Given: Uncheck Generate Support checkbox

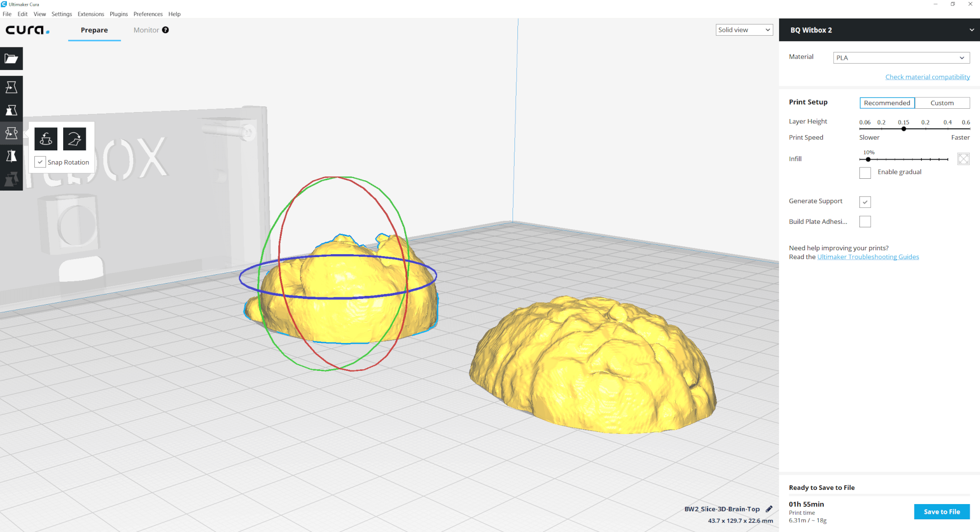Looking at the screenshot, I should pyautogui.click(x=865, y=202).
